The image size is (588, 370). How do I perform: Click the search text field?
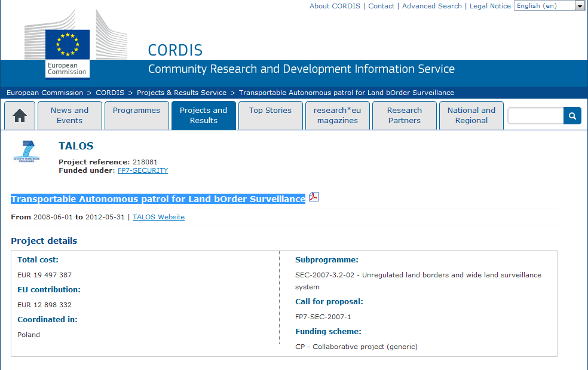pyautogui.click(x=535, y=116)
